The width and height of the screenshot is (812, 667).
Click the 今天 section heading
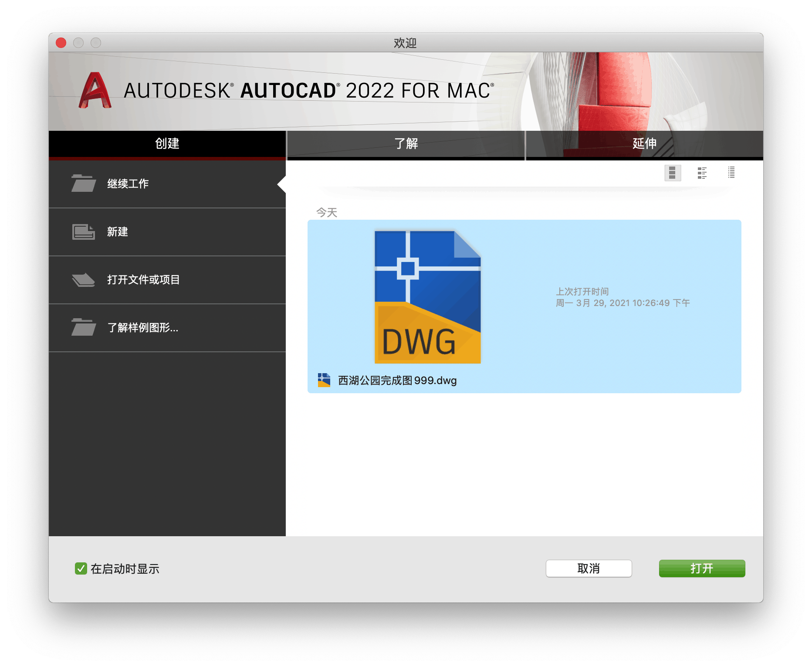coord(327,212)
